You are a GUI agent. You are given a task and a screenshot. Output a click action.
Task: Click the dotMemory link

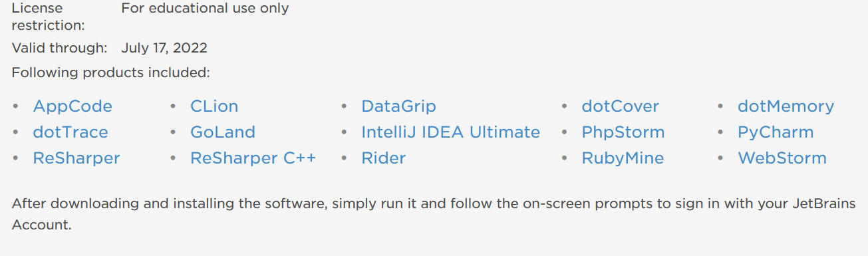point(786,106)
